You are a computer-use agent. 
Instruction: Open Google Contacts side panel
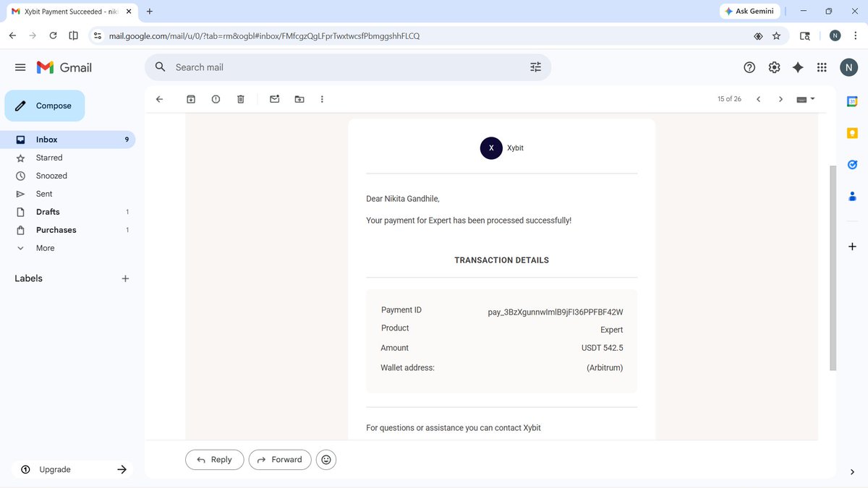tap(852, 196)
